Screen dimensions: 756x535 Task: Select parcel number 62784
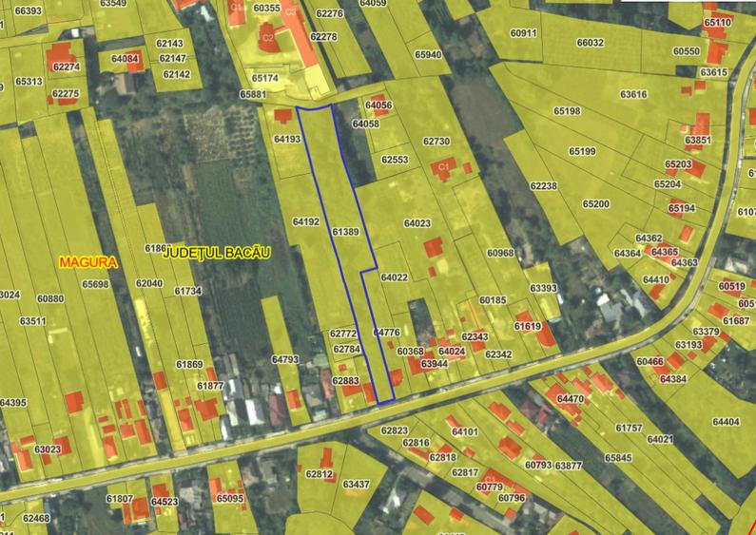coord(347,349)
